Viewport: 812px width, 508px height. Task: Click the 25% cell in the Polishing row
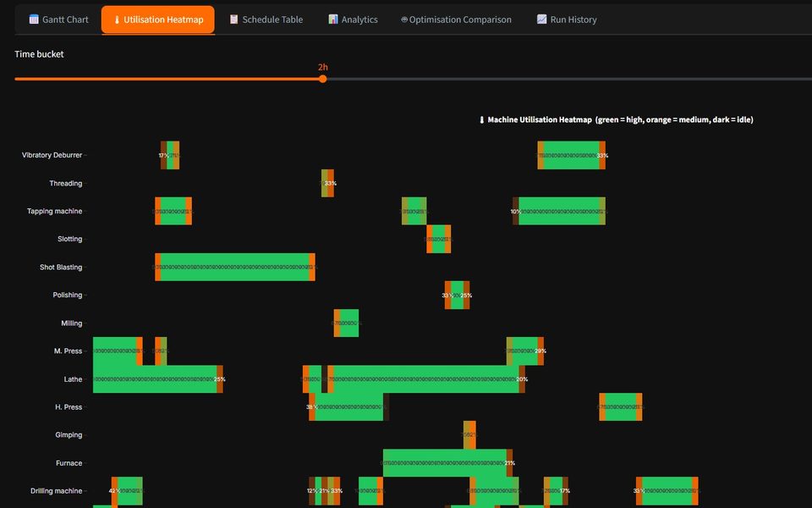467,295
